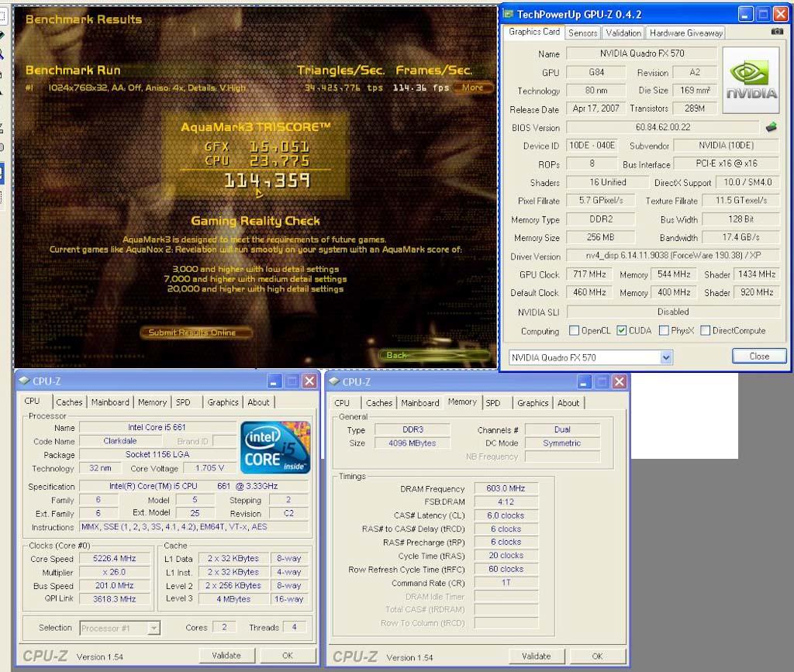794x672 pixels.
Task: Enable the PhysX checkbox
Action: (664, 330)
